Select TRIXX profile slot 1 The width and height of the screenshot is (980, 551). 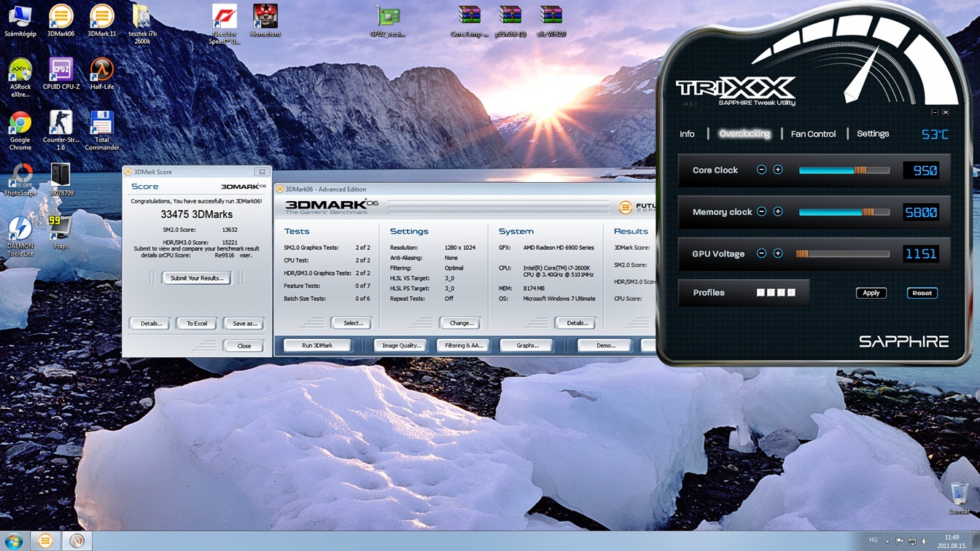click(761, 292)
